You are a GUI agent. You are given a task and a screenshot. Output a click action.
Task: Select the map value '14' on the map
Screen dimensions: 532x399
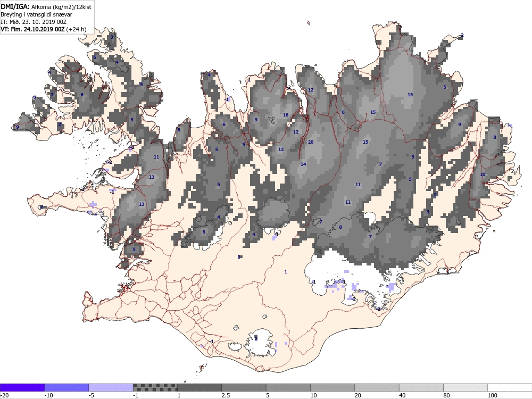coord(303,164)
